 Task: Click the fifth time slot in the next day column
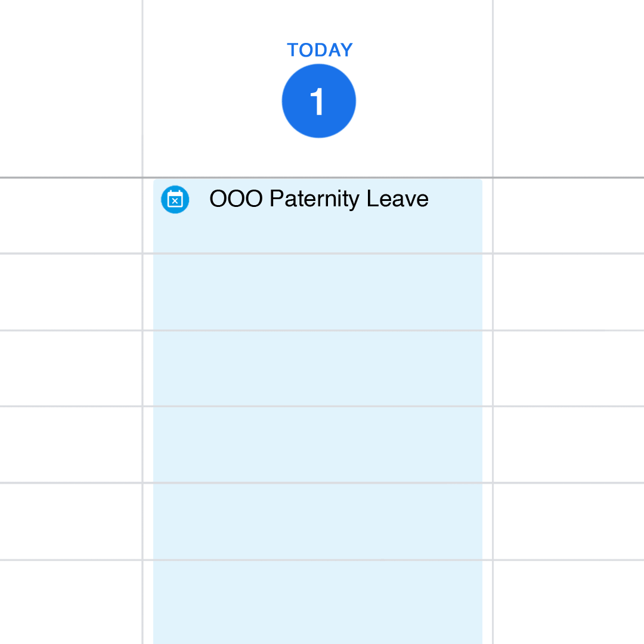tap(568, 521)
